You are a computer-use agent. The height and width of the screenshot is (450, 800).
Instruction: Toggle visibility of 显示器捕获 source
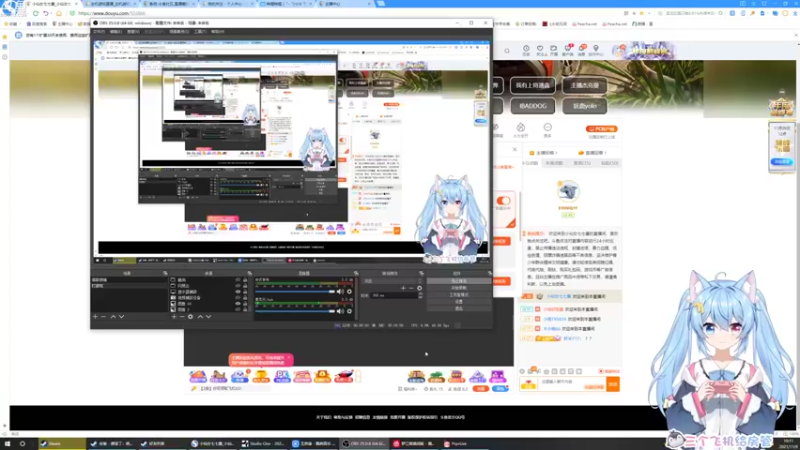(238, 292)
